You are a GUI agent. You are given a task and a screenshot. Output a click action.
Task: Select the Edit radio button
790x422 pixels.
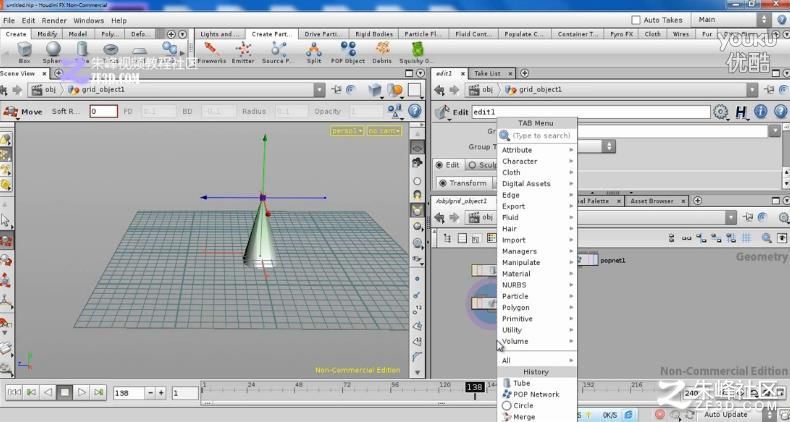click(x=447, y=165)
